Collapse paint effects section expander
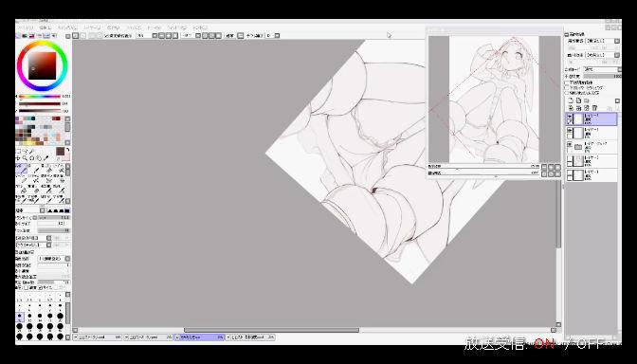The width and height of the screenshot is (637, 364). coord(567,34)
